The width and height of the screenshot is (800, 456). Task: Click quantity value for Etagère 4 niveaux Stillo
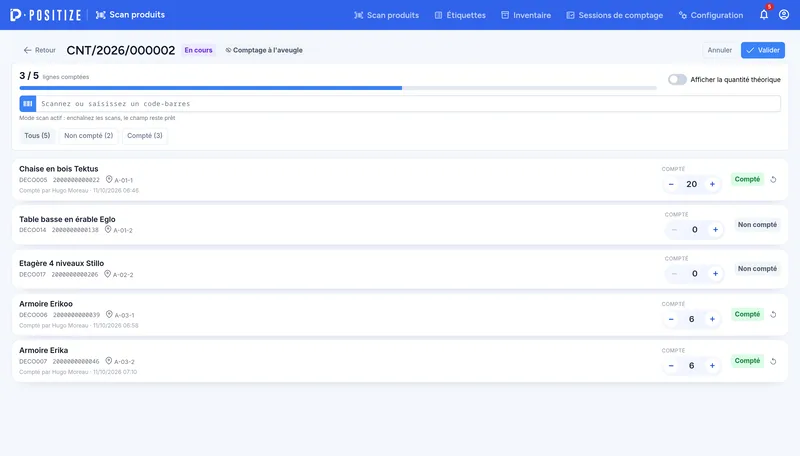[x=694, y=274]
